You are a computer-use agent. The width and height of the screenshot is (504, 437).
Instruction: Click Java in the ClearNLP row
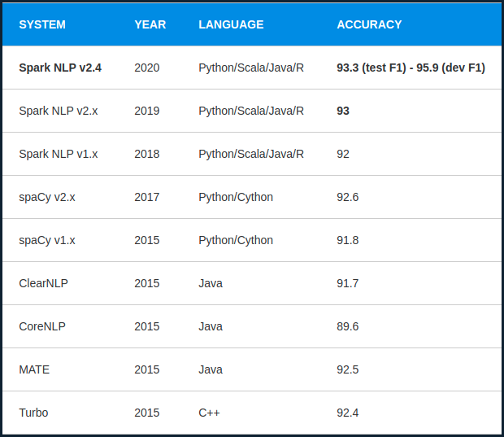pos(211,283)
